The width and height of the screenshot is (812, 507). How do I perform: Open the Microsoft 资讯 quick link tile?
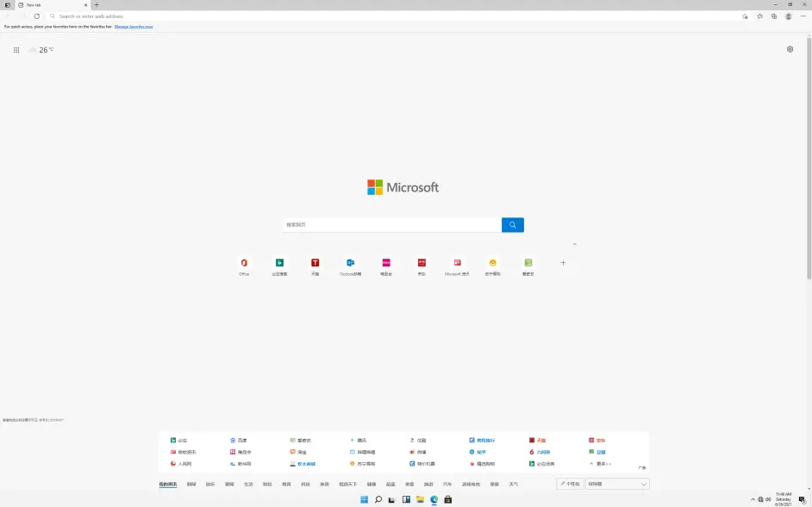click(x=457, y=266)
